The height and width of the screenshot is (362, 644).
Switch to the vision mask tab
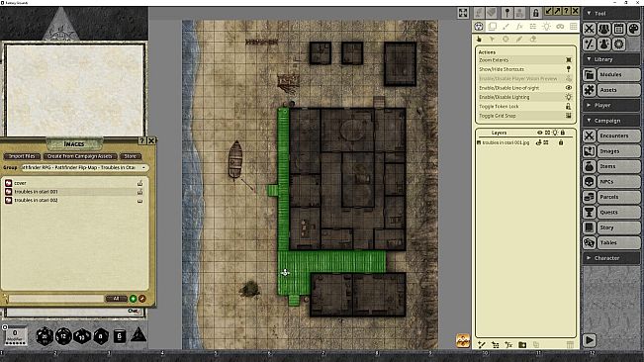(x=560, y=27)
